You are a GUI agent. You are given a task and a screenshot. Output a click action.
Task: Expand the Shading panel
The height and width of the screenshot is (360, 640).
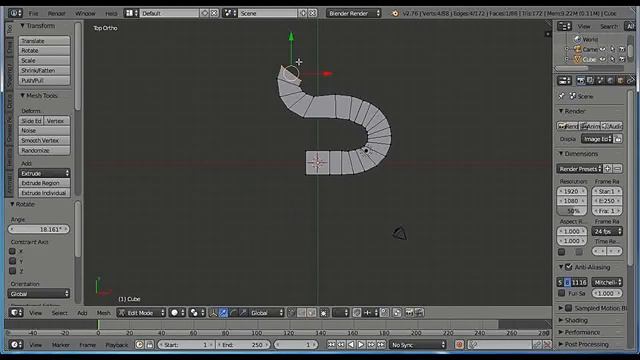pyautogui.click(x=561, y=320)
